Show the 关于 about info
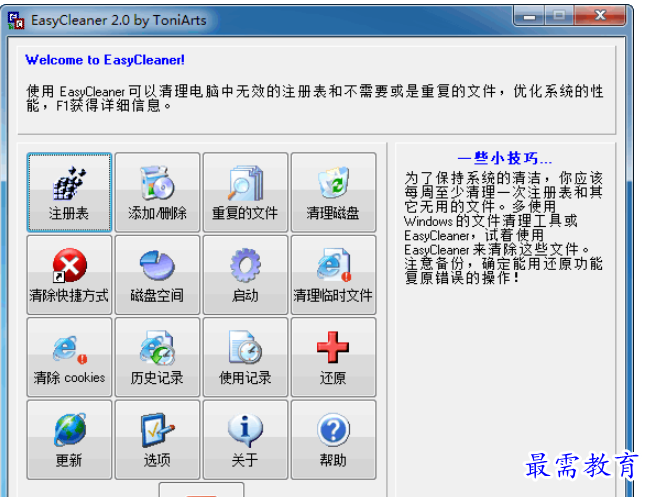Viewport: 647px width, 497px height. tap(245, 440)
